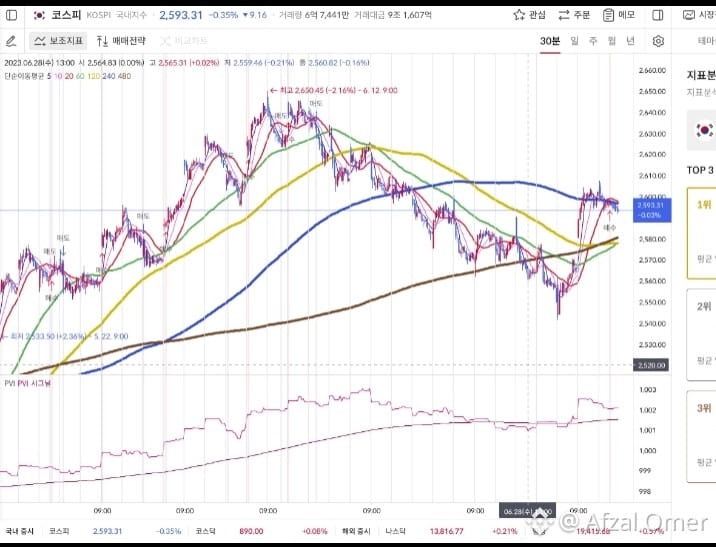Switch to the 년 yearly tab
This screenshot has width=716, height=547.
pyautogui.click(x=631, y=41)
